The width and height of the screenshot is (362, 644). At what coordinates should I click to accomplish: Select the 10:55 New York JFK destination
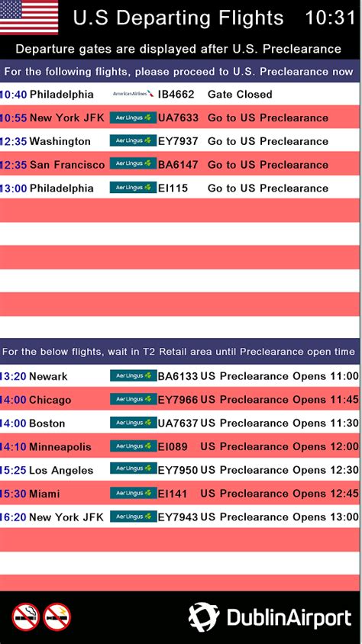(66, 118)
